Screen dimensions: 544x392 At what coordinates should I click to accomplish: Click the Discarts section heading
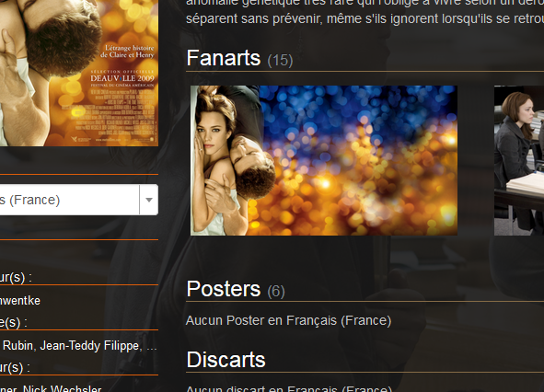click(x=226, y=360)
